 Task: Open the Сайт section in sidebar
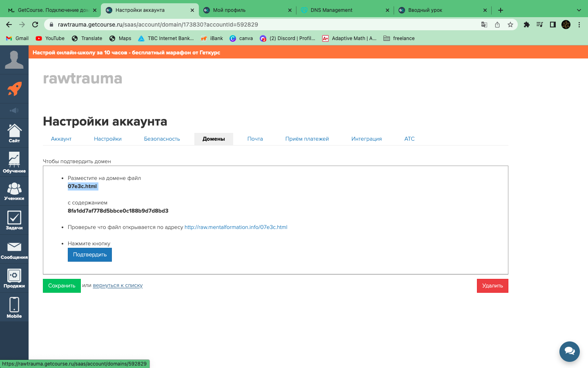click(x=14, y=133)
